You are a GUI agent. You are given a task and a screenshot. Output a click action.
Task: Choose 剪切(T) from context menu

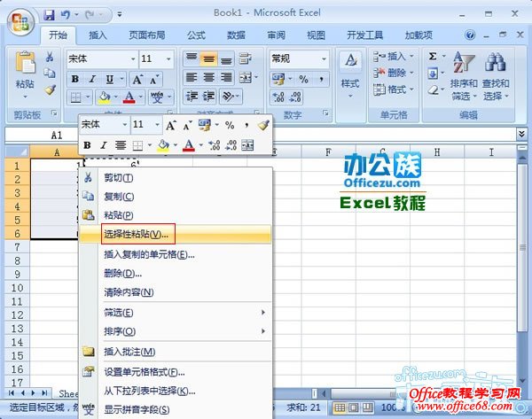click(175, 178)
